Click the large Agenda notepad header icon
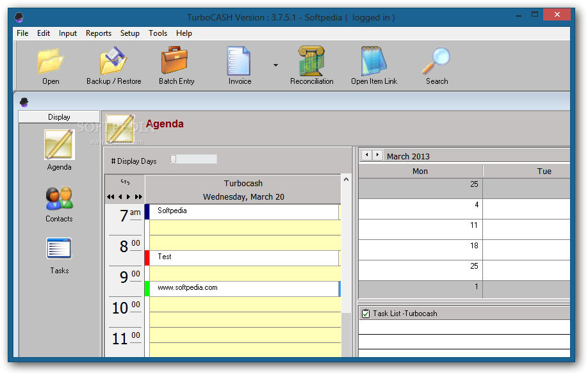Screen dimensions: 588x375 [x=120, y=129]
